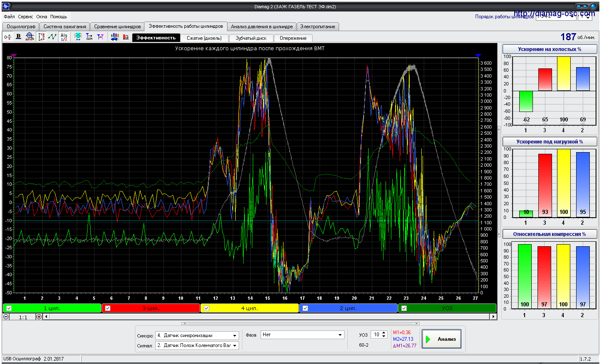
Task: Increase the УОЗ stepper value
Action: (x=384, y=333)
